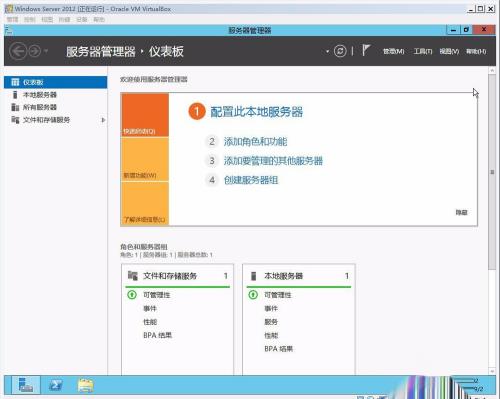Viewport: 500px width, 399px height.
Task: Refresh the dashboard with the circular arrows icon
Action: click(340, 51)
